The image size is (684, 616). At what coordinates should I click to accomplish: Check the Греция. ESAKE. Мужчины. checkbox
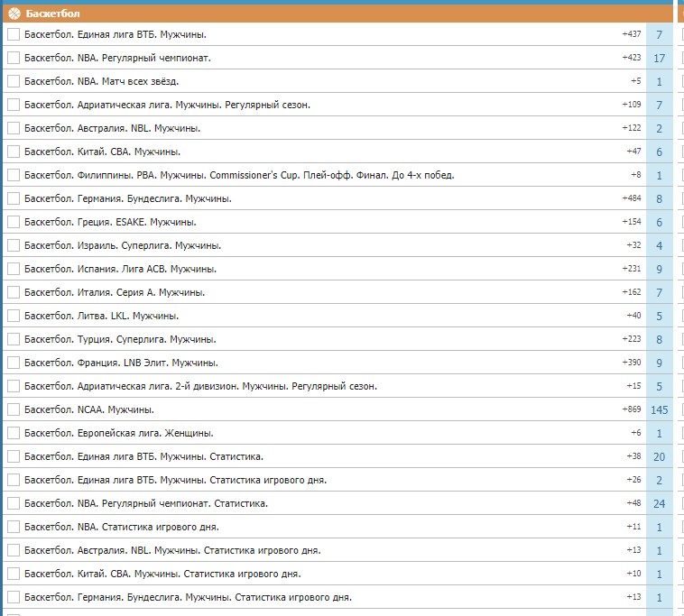[x=14, y=222]
